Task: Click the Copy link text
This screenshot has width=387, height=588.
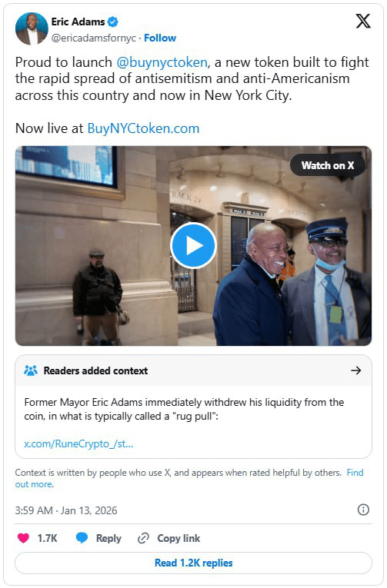Action: [x=178, y=538]
